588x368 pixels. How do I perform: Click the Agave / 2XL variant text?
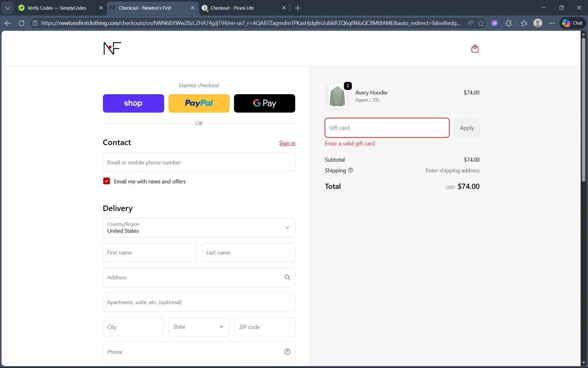pyautogui.click(x=367, y=100)
